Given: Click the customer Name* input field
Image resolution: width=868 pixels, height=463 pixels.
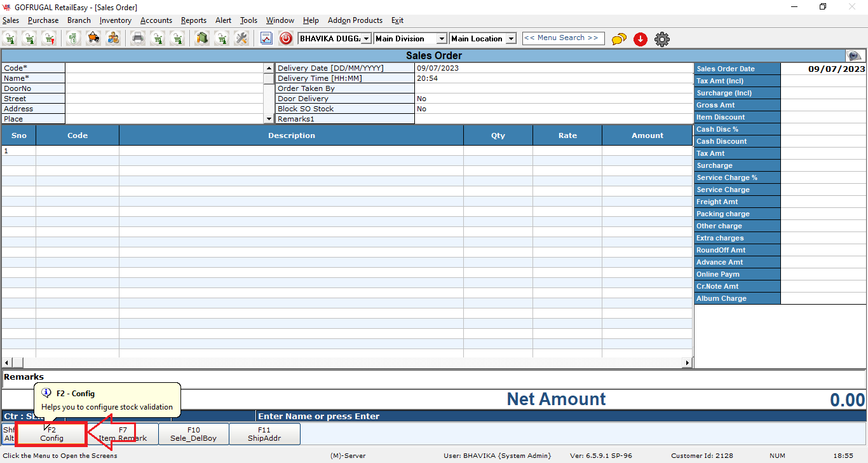Looking at the screenshot, I should [164, 78].
